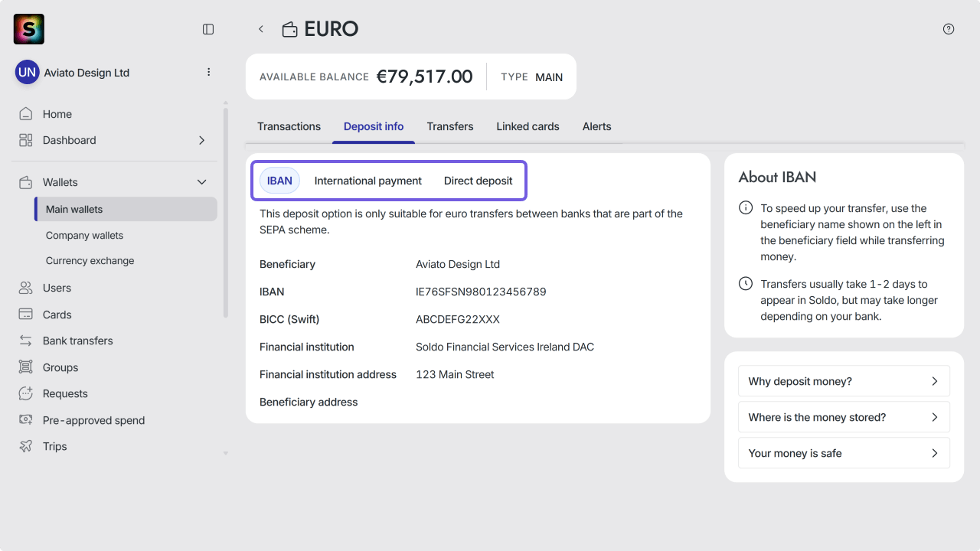Click the Pre-approved spend icon

point(26,420)
